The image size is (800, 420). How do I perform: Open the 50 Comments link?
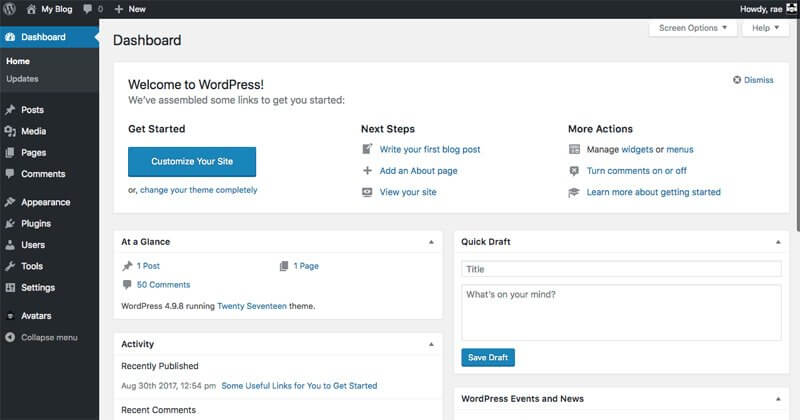pyautogui.click(x=163, y=284)
